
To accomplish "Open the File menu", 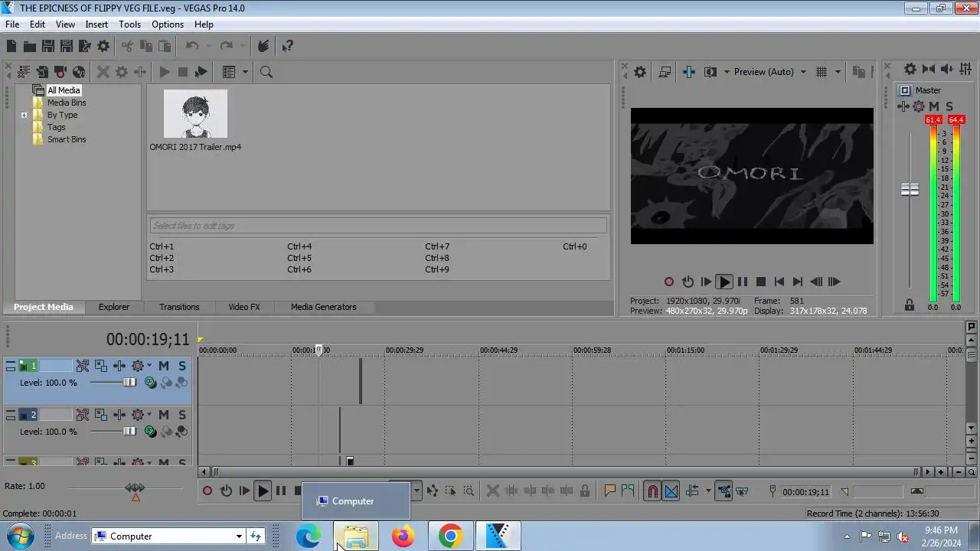I will click(12, 24).
